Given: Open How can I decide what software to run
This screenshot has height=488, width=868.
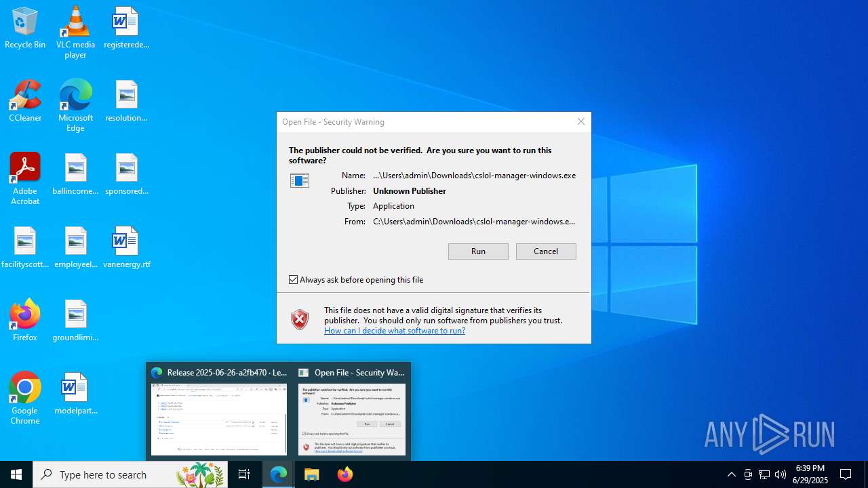Looking at the screenshot, I should click(395, 331).
